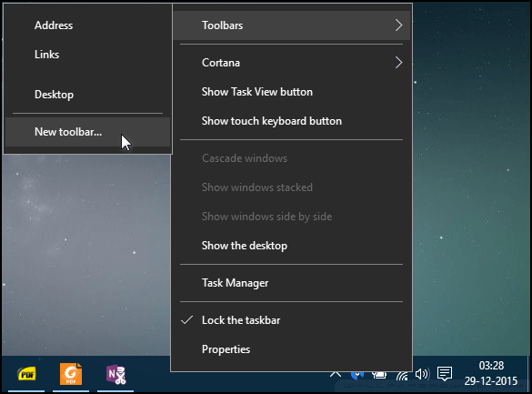Launch the orange Foxit PDF taskbar icon
The image size is (532, 394).
tap(71, 374)
